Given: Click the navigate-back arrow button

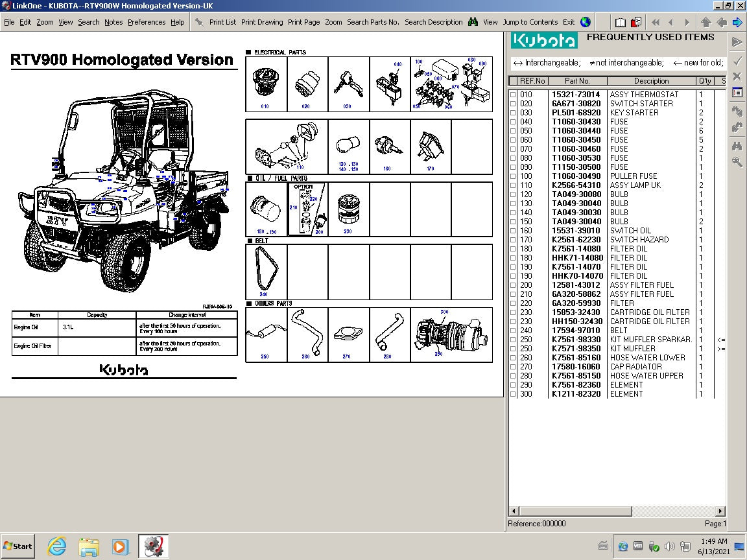Looking at the screenshot, I should [x=722, y=21].
